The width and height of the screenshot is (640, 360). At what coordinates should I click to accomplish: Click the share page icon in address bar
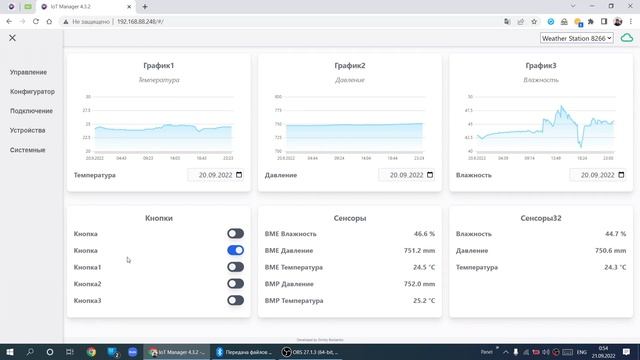520,22
